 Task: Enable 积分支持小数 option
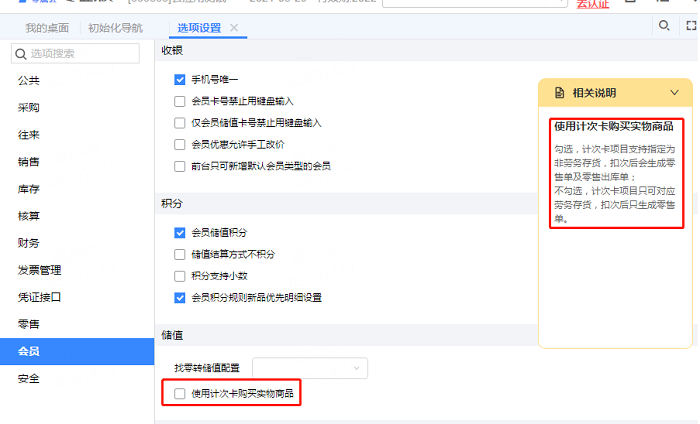click(180, 276)
